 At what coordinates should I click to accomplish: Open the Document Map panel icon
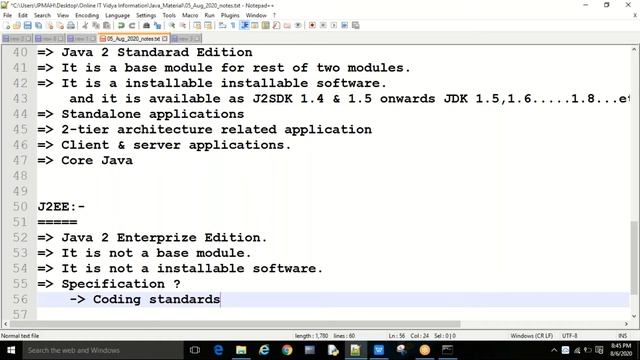click(266, 25)
